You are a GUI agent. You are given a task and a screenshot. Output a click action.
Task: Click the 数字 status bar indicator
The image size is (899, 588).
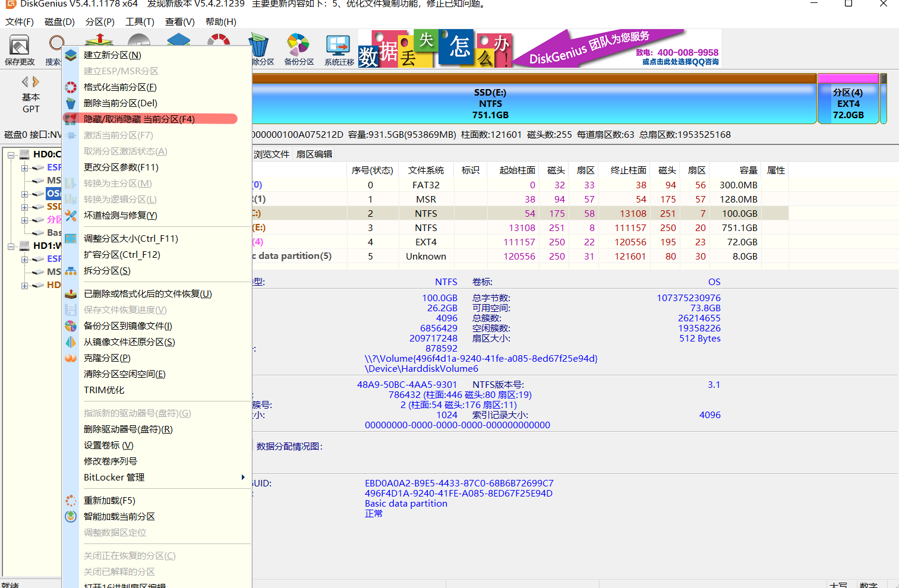tap(868, 584)
